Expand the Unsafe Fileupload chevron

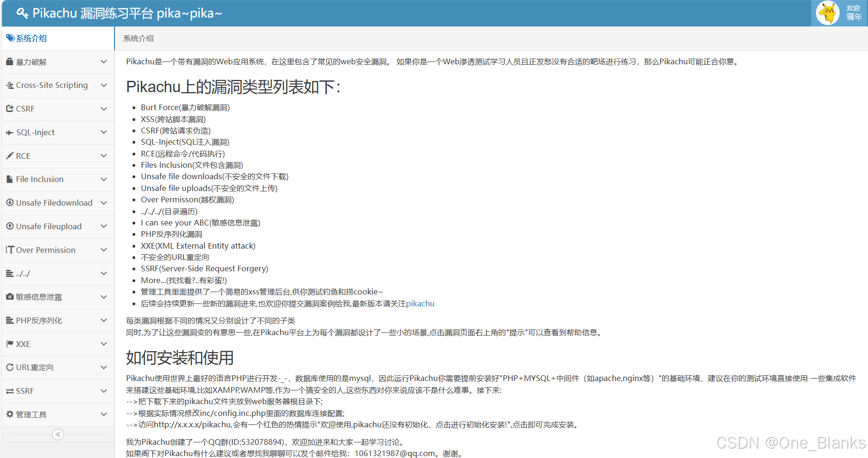(x=104, y=226)
